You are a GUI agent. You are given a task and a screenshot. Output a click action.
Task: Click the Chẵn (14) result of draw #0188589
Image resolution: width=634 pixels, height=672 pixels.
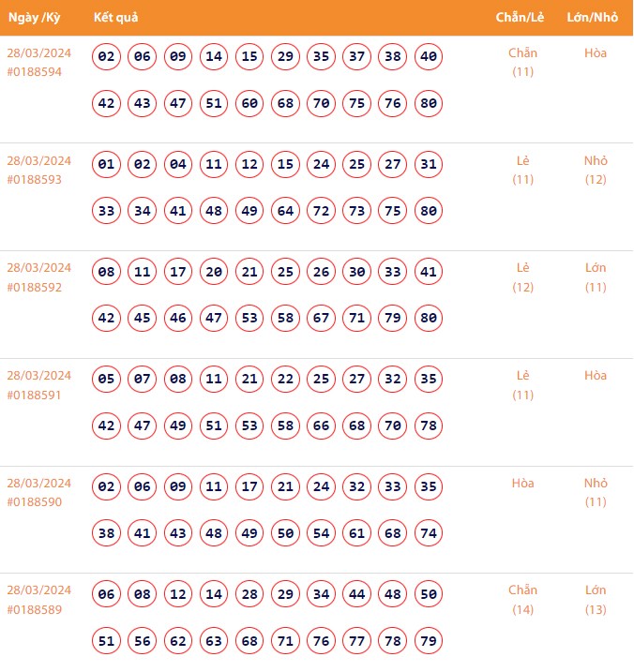tap(522, 600)
